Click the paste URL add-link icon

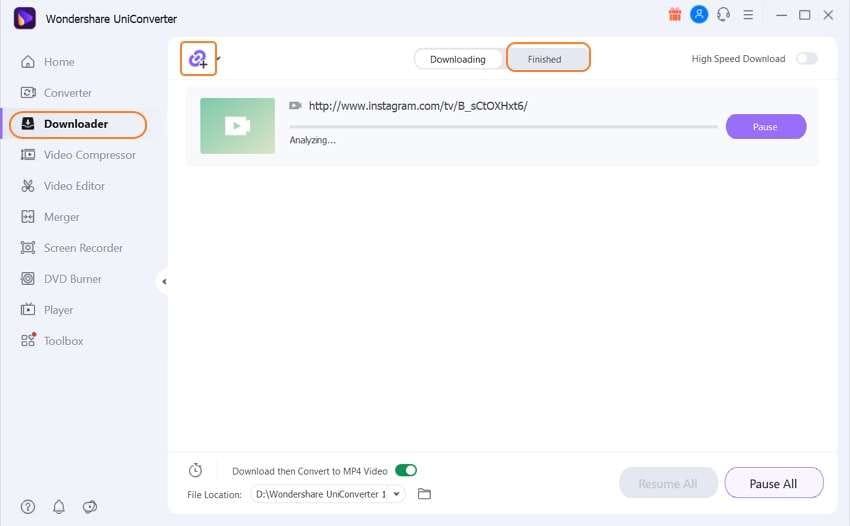[198, 59]
